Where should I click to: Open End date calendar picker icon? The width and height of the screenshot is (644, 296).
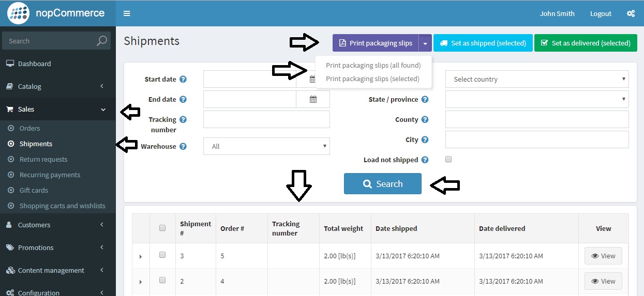(x=313, y=100)
